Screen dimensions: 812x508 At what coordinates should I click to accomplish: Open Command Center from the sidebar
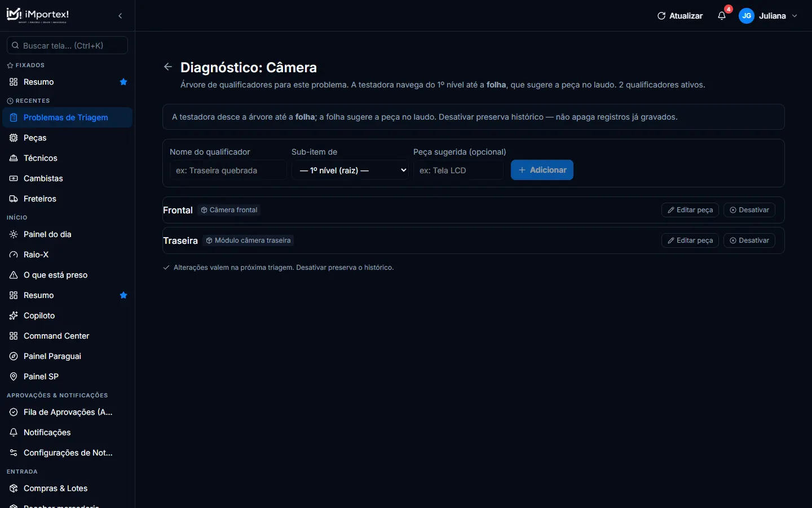[x=68, y=336]
